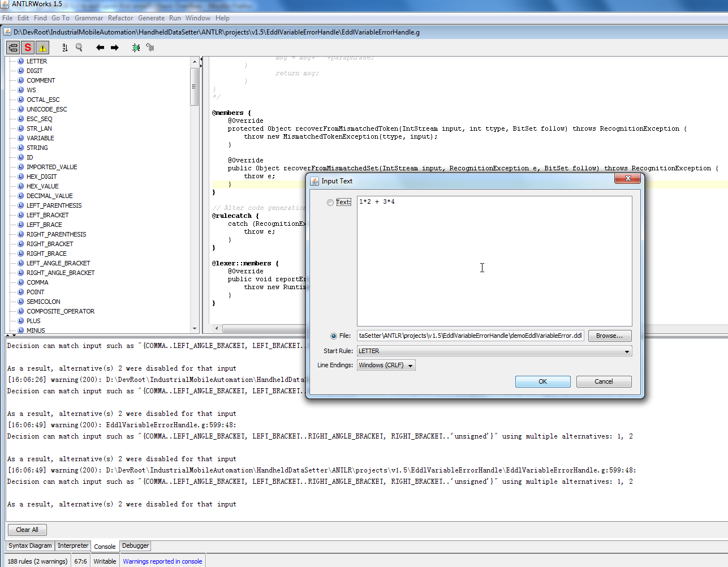
Task: Click the lexer icon beside HEX_VALUE
Action: 21,186
